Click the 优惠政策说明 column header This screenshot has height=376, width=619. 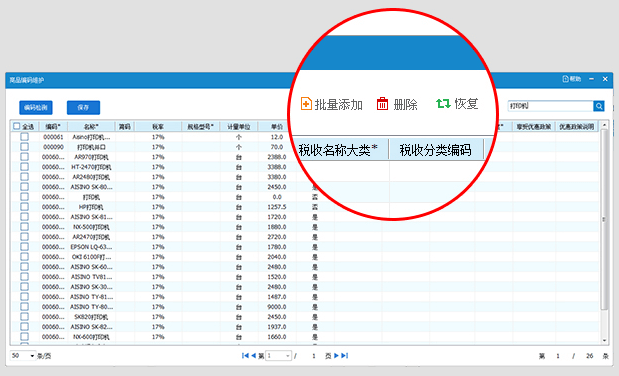577,126
